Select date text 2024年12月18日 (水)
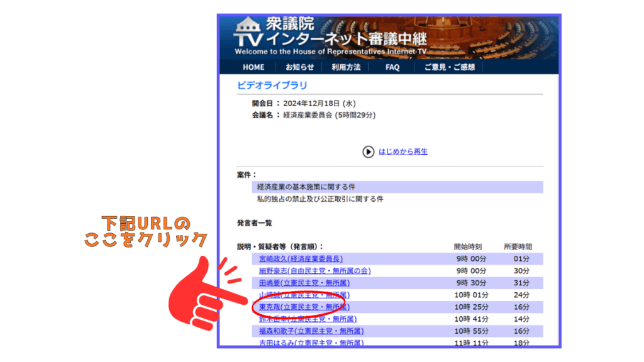This screenshot has height=362, width=644. click(x=319, y=104)
